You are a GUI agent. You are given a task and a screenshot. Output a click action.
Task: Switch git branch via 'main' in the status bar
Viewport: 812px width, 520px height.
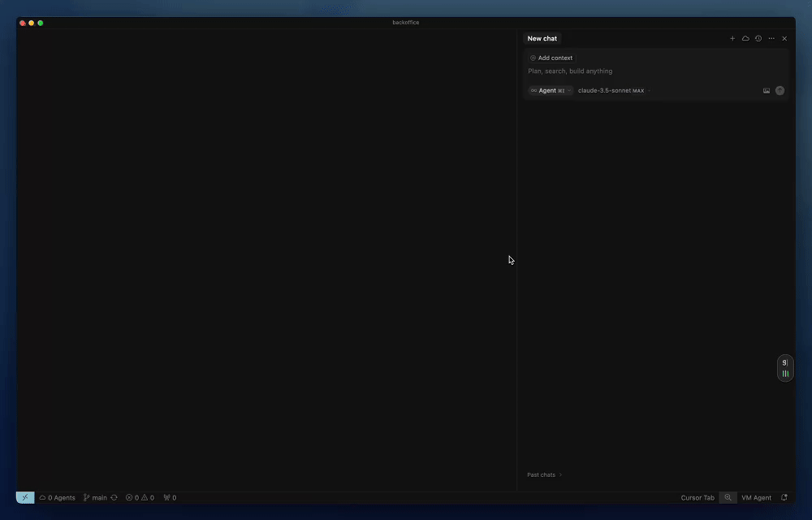[x=95, y=497]
